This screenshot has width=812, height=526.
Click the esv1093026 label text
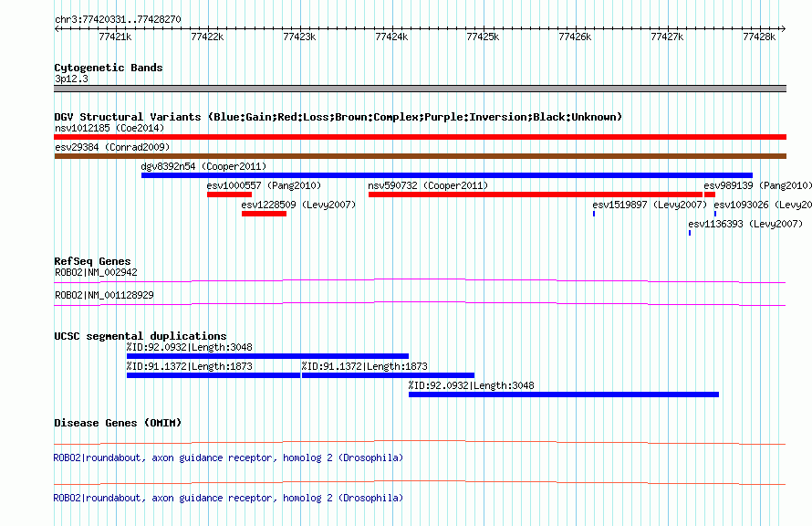click(x=763, y=205)
